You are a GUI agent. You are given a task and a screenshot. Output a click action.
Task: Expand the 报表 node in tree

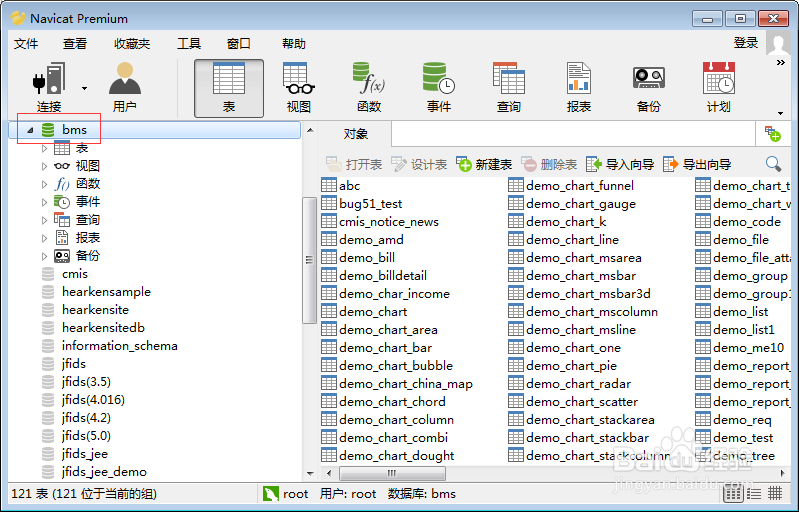tap(44, 238)
